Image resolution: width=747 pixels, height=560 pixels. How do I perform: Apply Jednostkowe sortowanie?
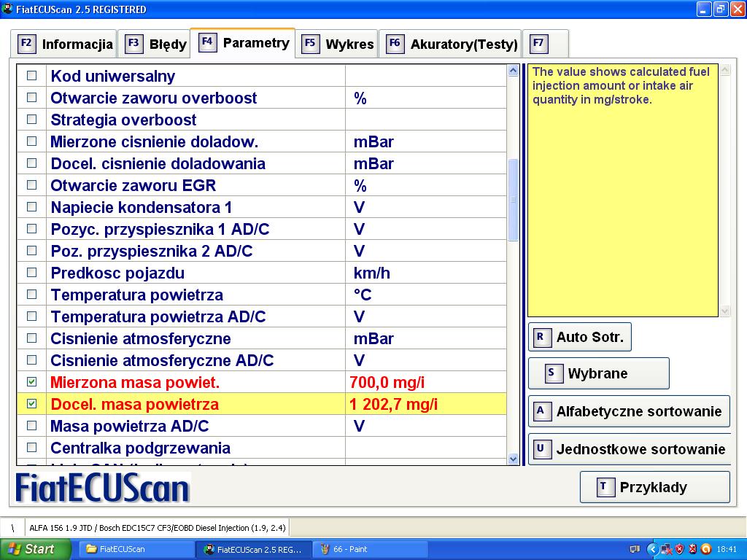[x=629, y=449]
